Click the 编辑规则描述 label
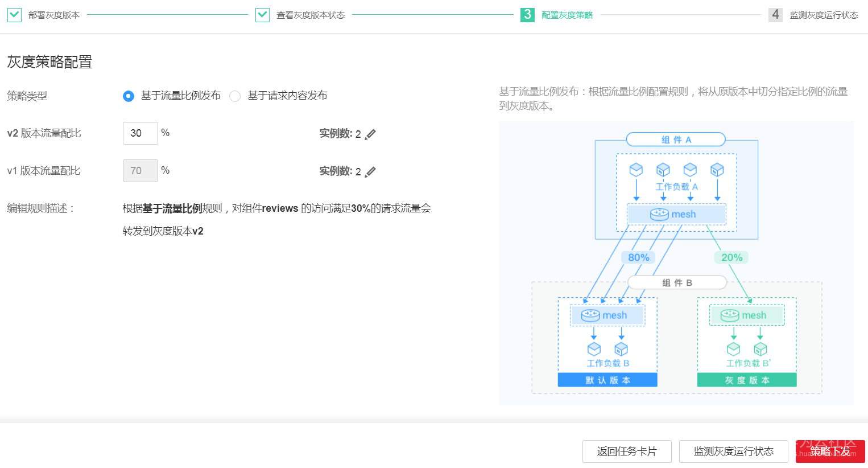The width and height of the screenshot is (868, 468). 41,208
